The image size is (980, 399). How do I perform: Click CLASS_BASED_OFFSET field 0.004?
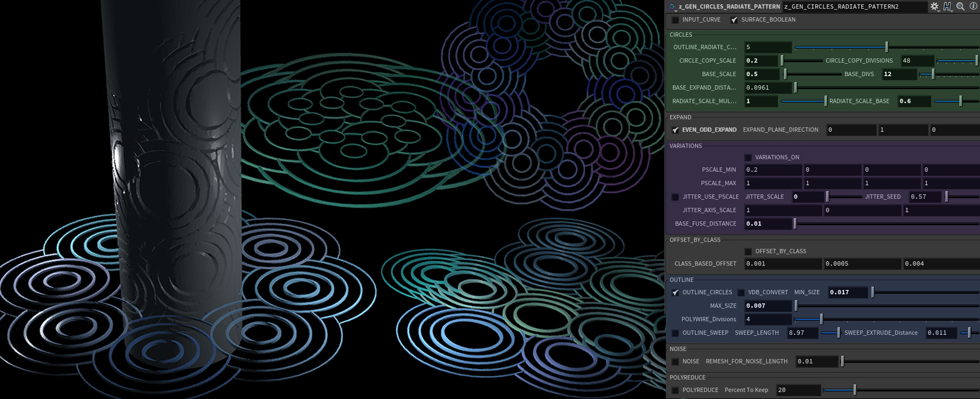(x=941, y=264)
